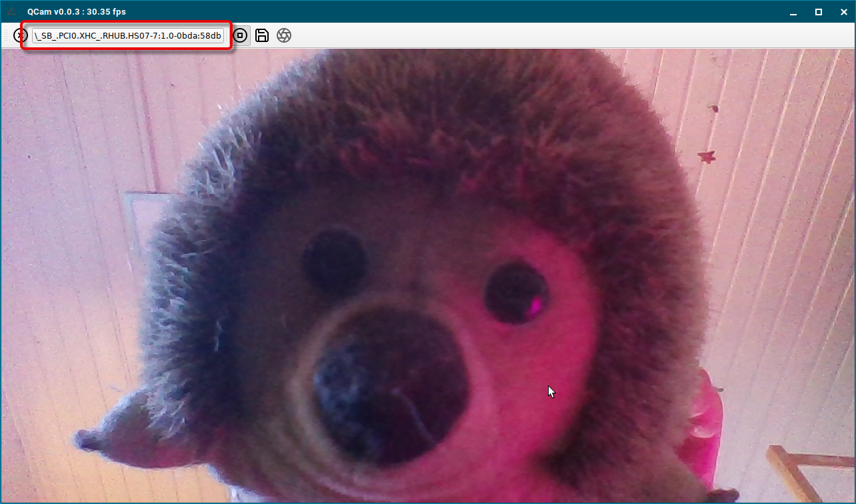Click plush toy's eye without the pink reflection
856x504 pixels.
click(x=335, y=260)
